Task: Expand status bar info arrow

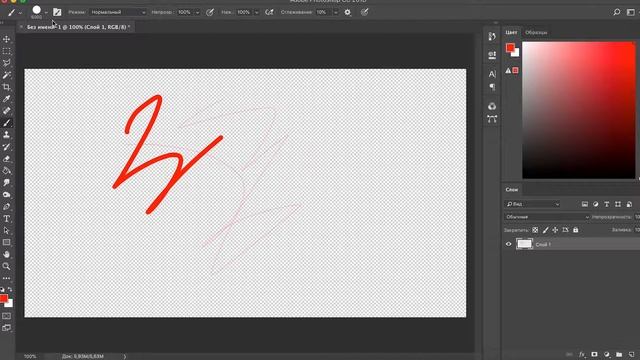Action: (125, 356)
